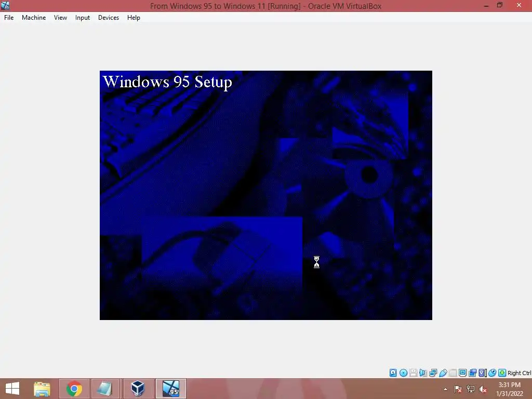Image resolution: width=532 pixels, height=399 pixels.
Task: Click the green keyboard capture arrow icon
Action: pyautogui.click(x=502, y=373)
